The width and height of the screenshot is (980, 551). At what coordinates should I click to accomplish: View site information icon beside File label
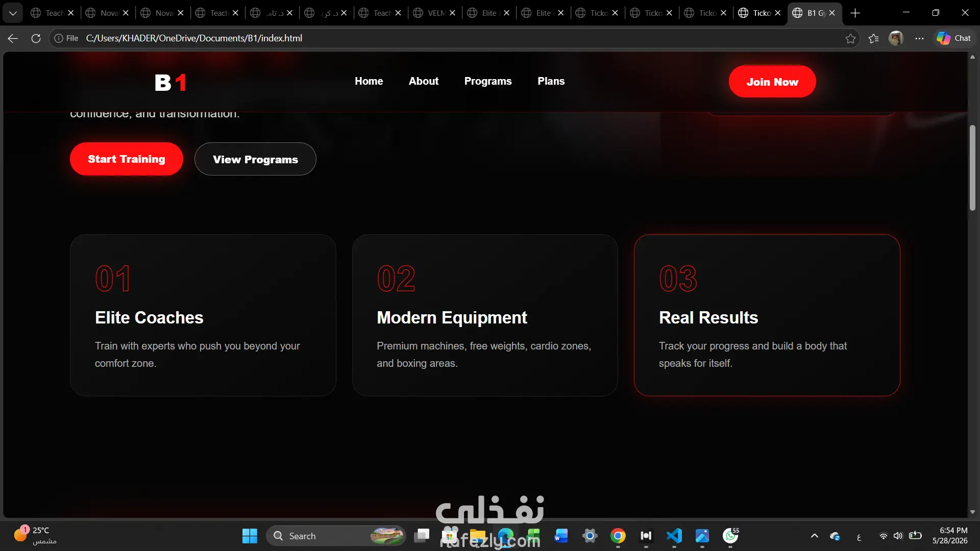(x=59, y=38)
